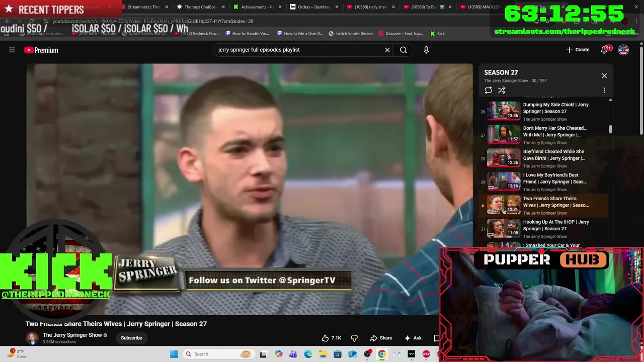Image resolution: width=644 pixels, height=362 pixels.
Task: Run search with the magnifier button
Action: (404, 50)
